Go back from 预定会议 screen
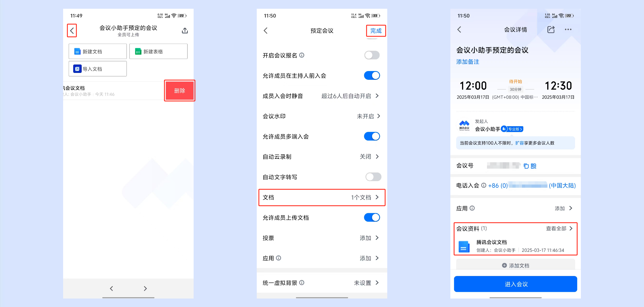644x307 pixels. coord(266,30)
